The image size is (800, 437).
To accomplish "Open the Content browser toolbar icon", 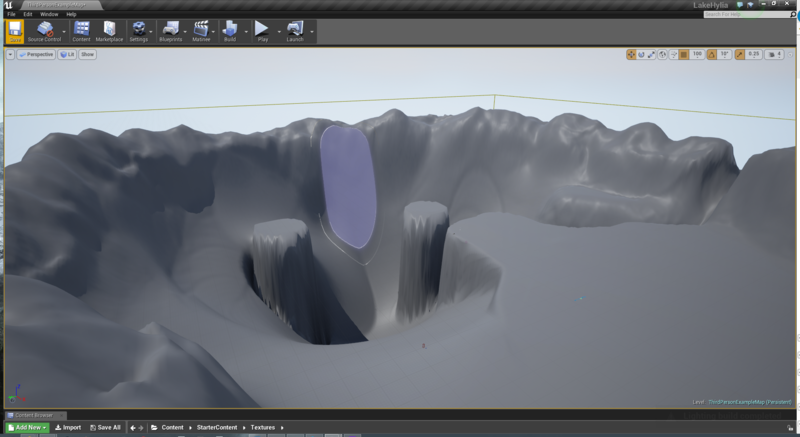I will click(81, 30).
